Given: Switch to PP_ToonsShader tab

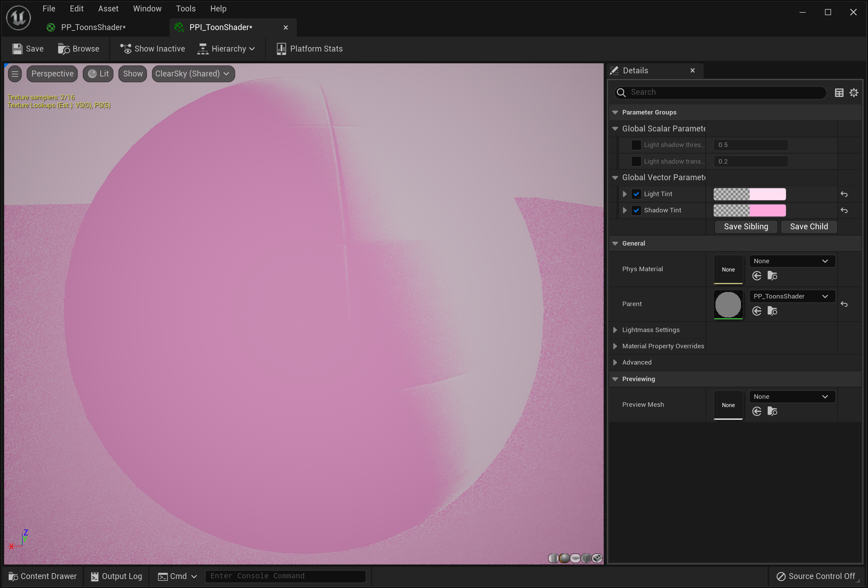Looking at the screenshot, I should [x=93, y=27].
